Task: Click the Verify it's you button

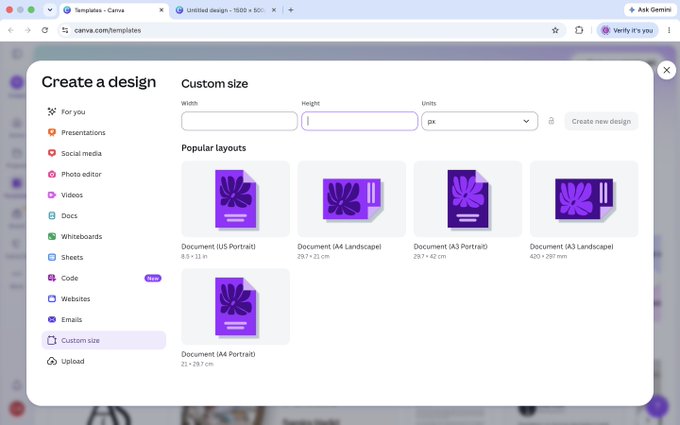Action: click(628, 30)
